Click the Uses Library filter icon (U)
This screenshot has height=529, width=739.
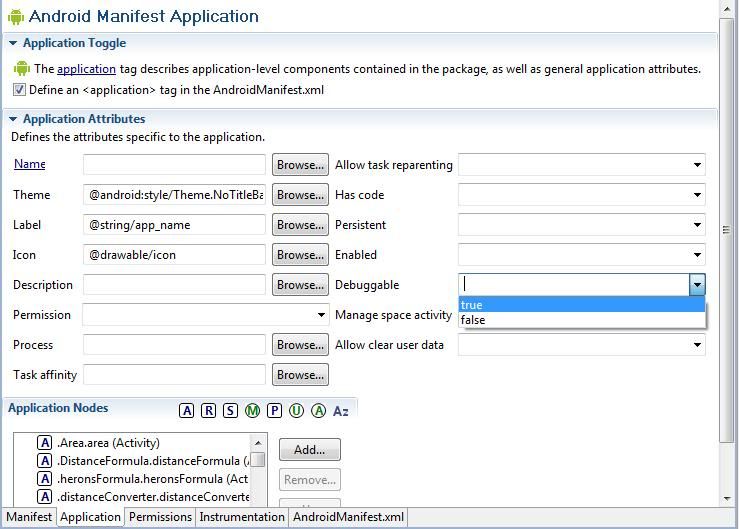point(296,411)
